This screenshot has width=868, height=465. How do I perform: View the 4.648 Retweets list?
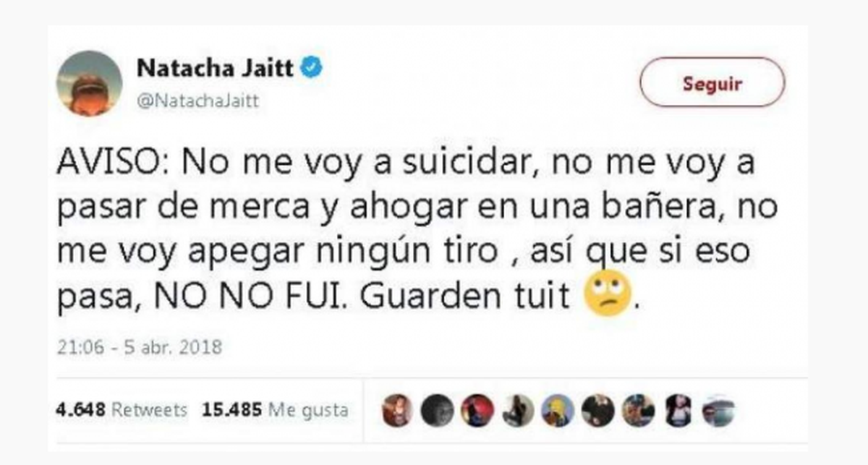click(x=122, y=411)
